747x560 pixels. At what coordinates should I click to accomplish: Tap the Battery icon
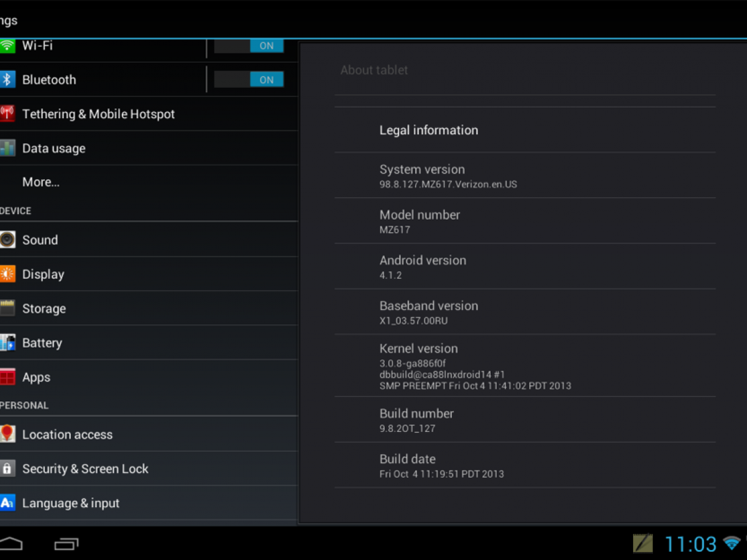click(x=7, y=343)
